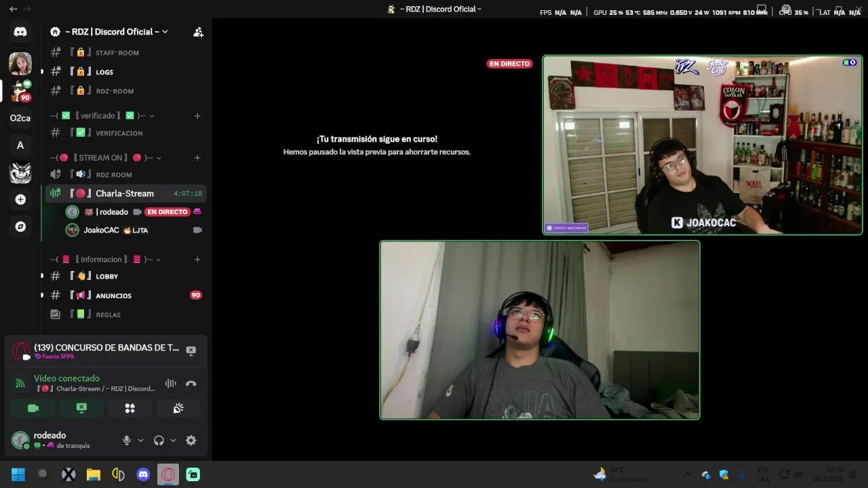Join the RDZ ROOM voice channel
This screenshot has width=868, height=488.
[x=125, y=175]
